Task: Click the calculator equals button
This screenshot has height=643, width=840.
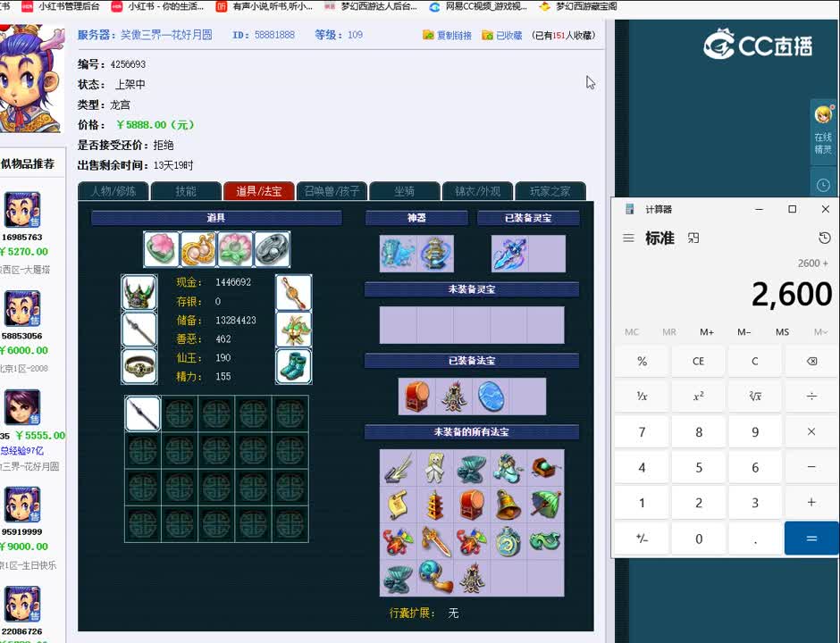Action: click(811, 539)
